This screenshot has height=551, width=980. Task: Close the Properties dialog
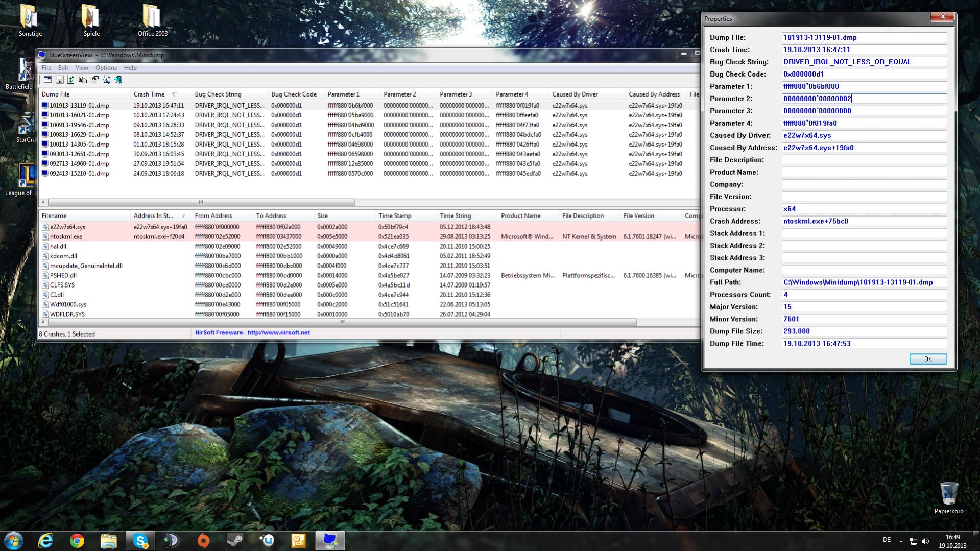point(942,17)
